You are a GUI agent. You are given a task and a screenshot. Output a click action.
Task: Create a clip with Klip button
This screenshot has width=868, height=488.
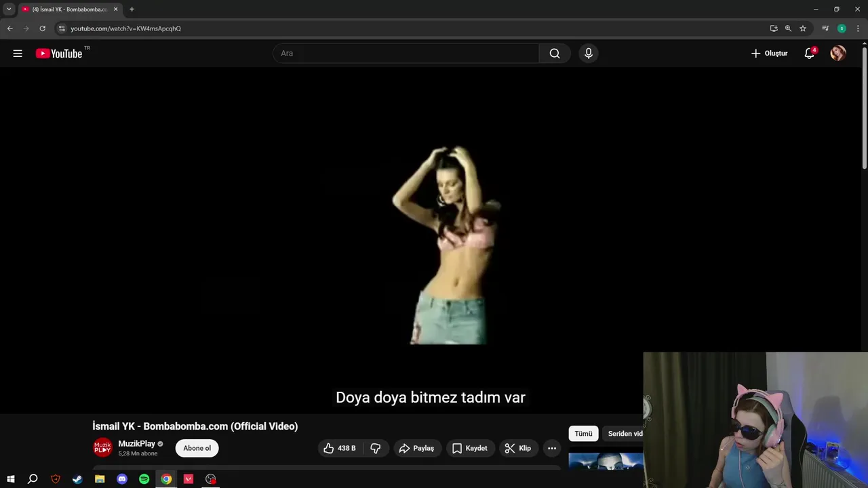[x=518, y=448]
